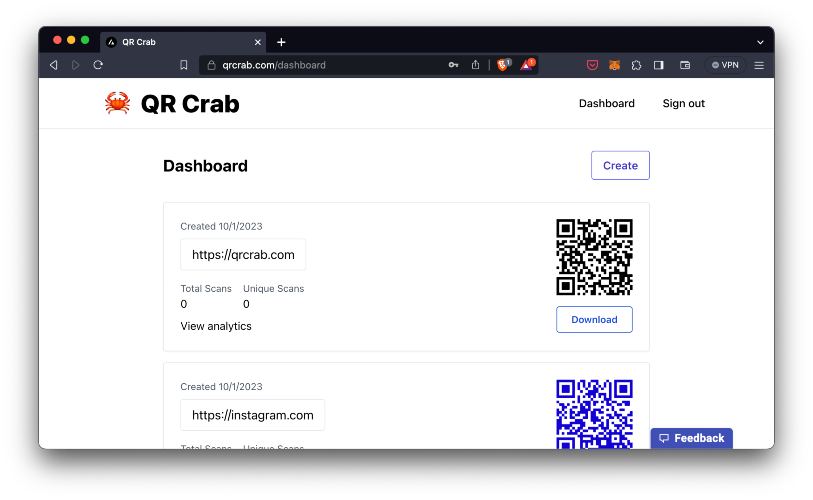Viewport: 813px width, 500px height.
Task: Minimize the browser window with yellow button
Action: pyautogui.click(x=71, y=40)
